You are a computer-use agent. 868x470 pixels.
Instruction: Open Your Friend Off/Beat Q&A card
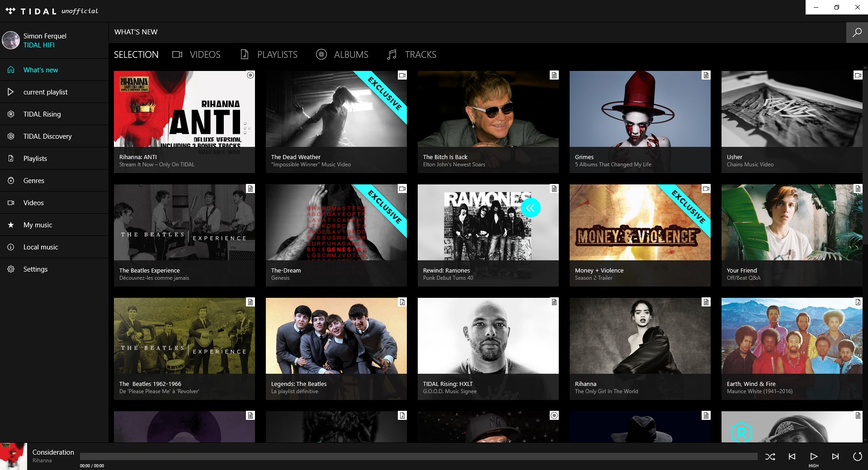tap(792, 235)
